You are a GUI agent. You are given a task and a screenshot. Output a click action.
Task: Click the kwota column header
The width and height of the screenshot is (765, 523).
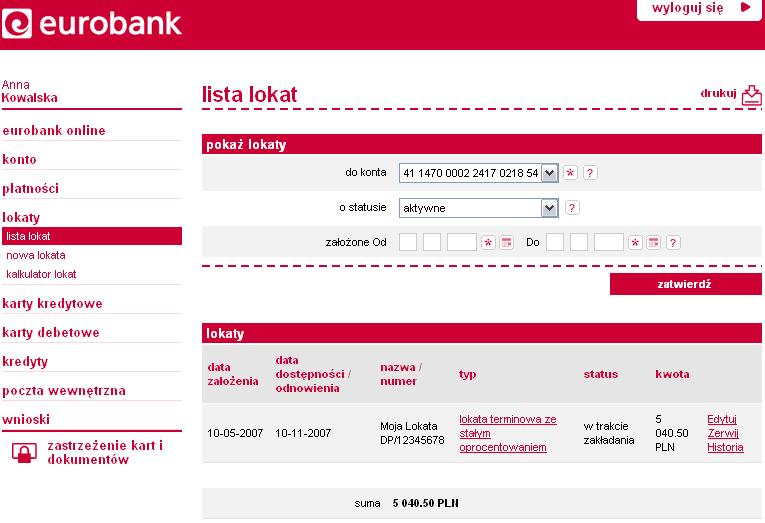[672, 374]
